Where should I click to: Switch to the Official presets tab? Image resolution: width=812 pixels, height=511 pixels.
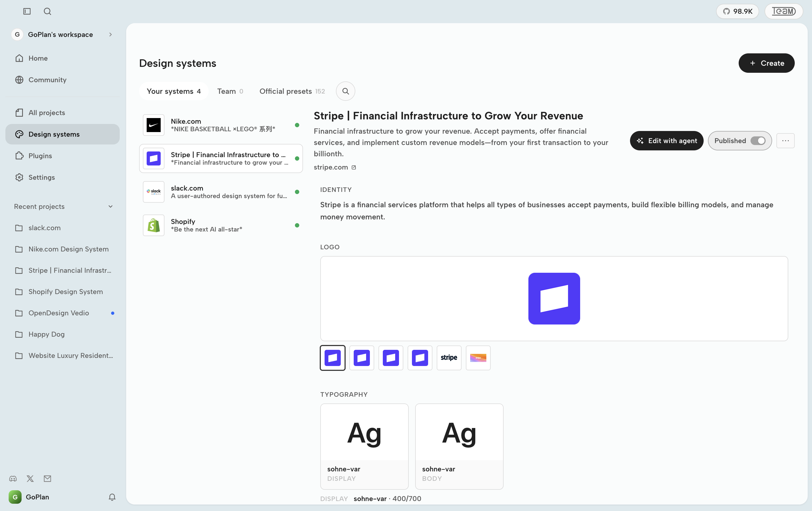292,91
